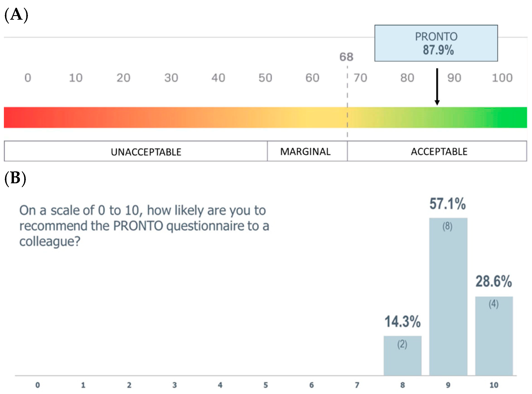The width and height of the screenshot is (532, 394).
Task: Click the panel (A) label
Action: coord(16,15)
